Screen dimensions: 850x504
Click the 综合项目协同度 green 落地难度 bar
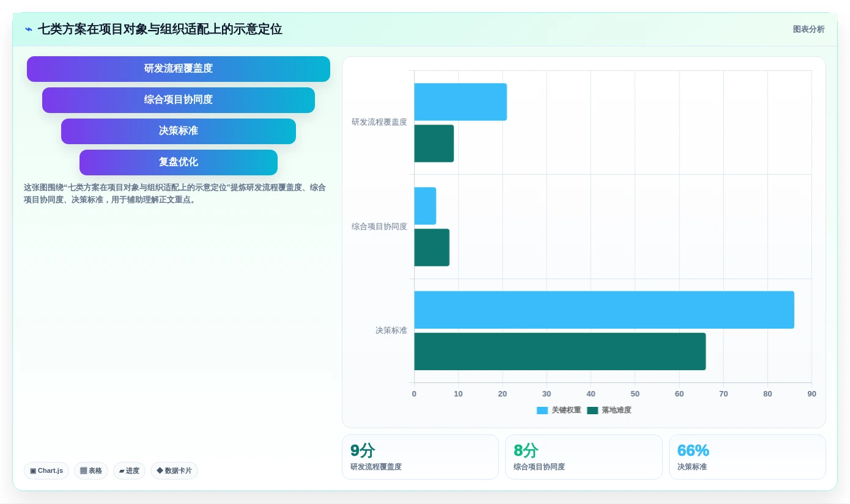click(432, 247)
